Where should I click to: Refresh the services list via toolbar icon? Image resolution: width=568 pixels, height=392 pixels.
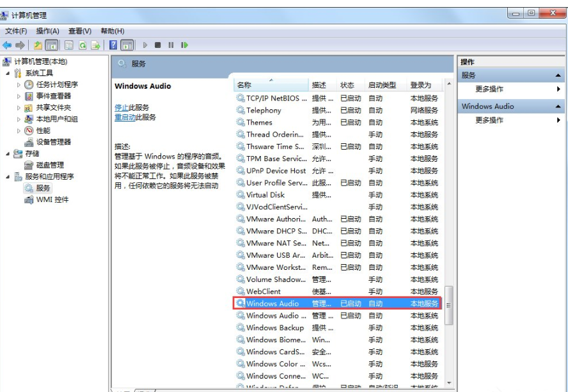click(82, 43)
